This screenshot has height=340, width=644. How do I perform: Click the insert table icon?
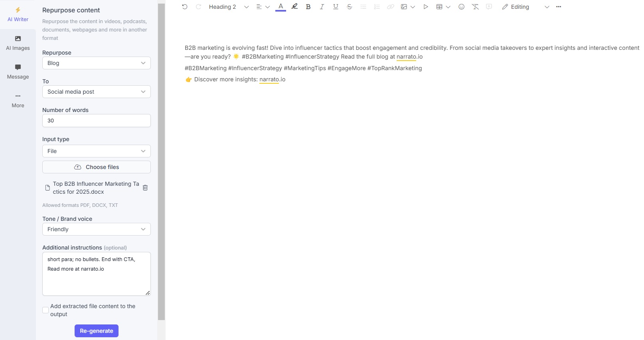tap(439, 7)
